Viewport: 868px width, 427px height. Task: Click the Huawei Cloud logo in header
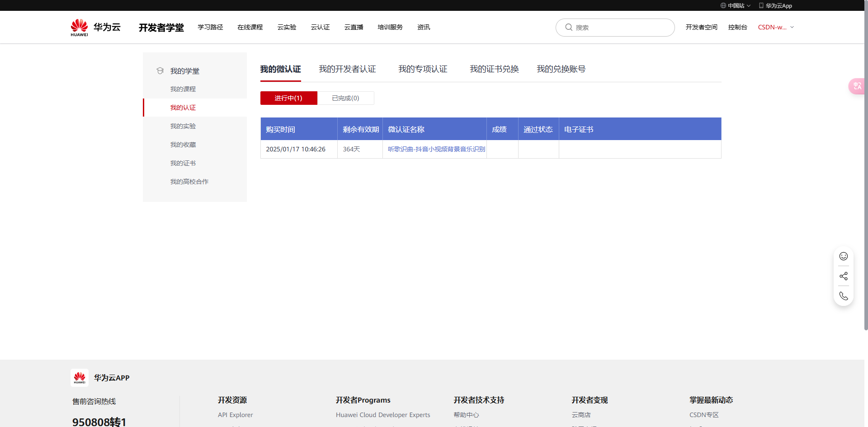95,28
